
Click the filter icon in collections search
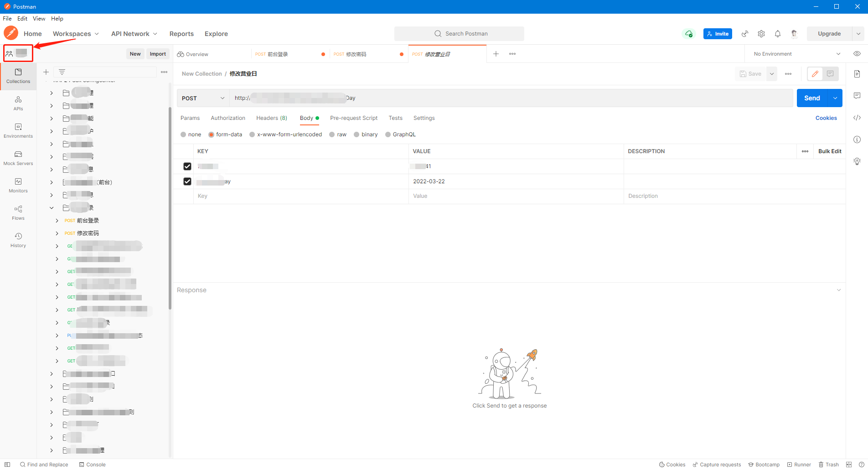(62, 72)
